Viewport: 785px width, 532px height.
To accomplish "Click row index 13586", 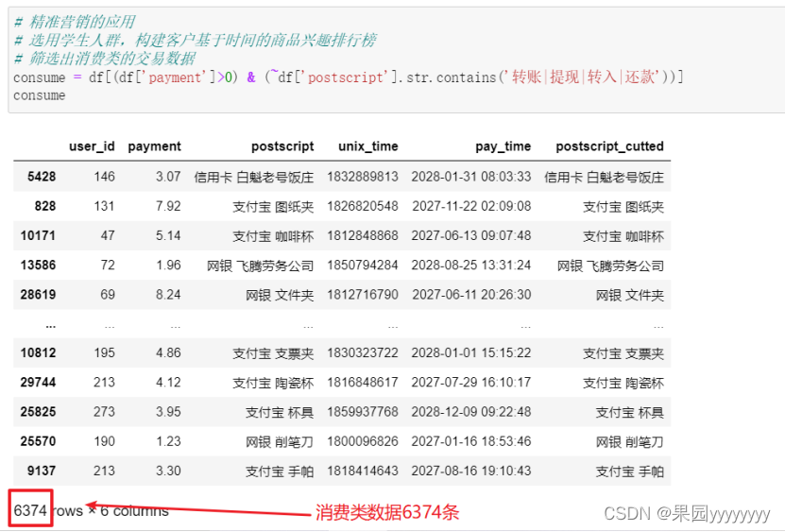I will (x=38, y=265).
